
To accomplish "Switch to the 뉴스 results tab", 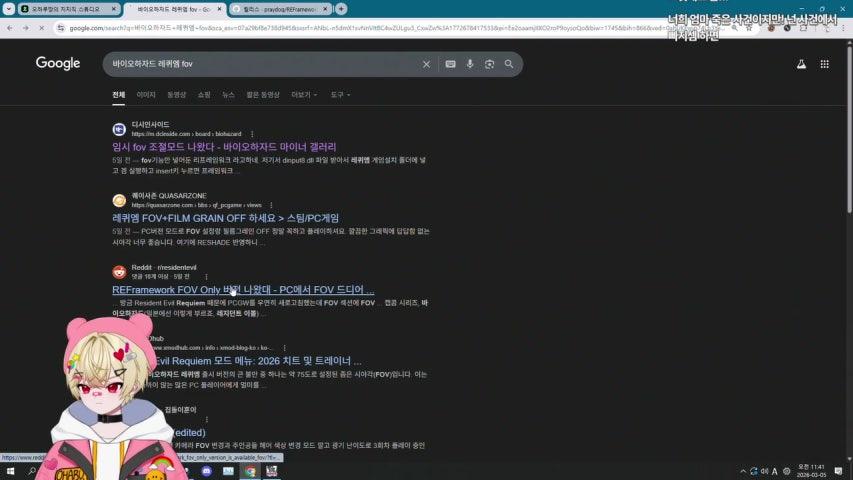I will click(228, 95).
